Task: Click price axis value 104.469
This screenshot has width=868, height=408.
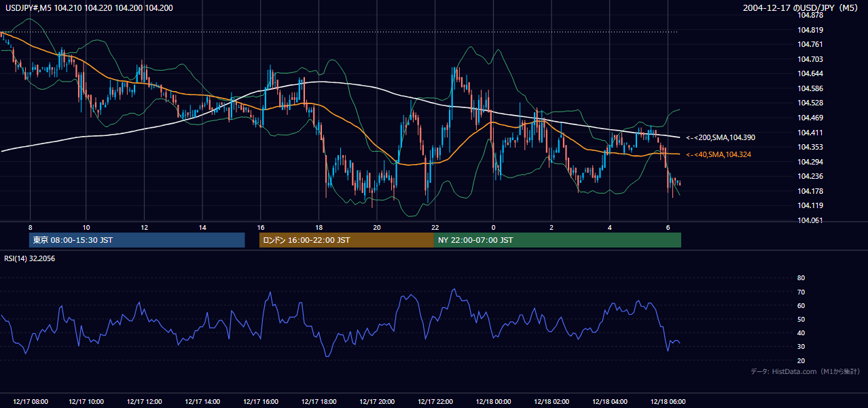Action: 810,118
